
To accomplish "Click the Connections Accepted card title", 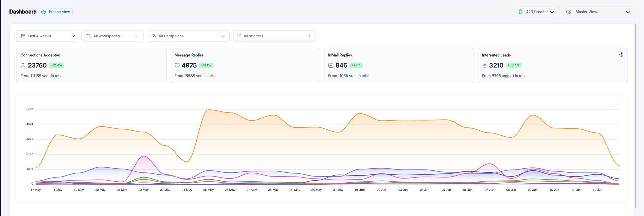I will (x=40, y=55).
